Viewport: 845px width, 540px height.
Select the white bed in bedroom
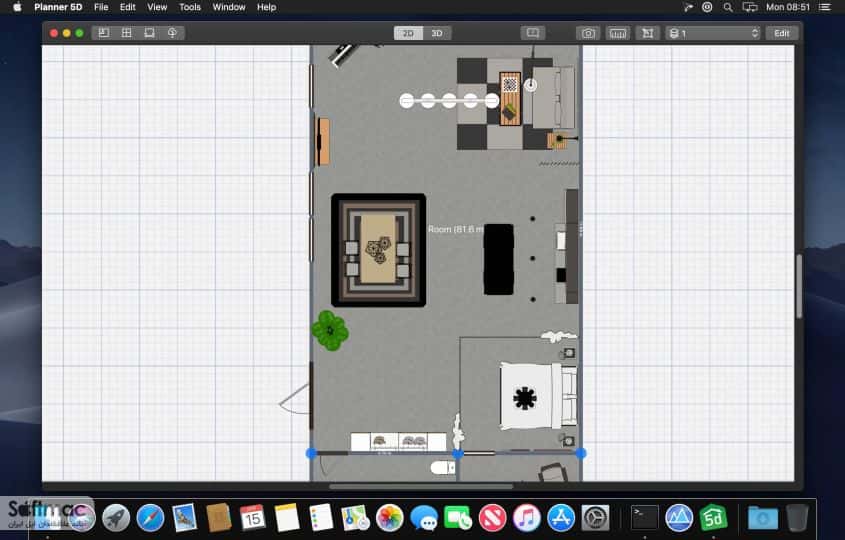[538, 397]
